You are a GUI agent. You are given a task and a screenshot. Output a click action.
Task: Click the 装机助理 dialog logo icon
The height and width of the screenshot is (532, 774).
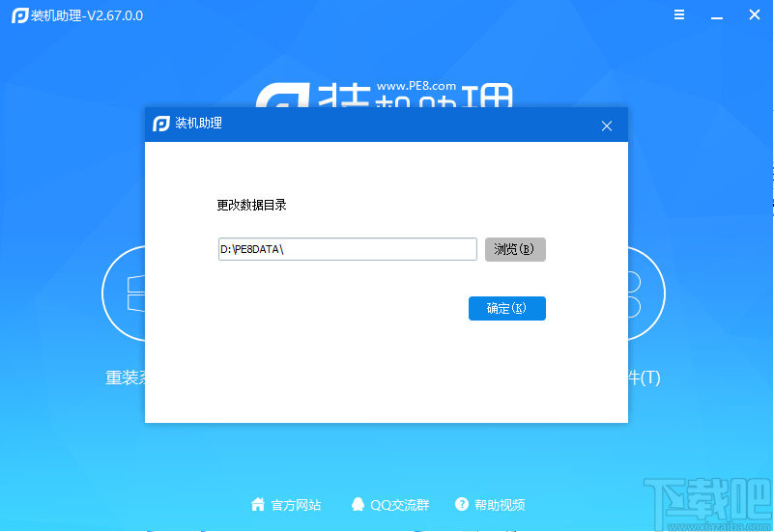(x=161, y=124)
